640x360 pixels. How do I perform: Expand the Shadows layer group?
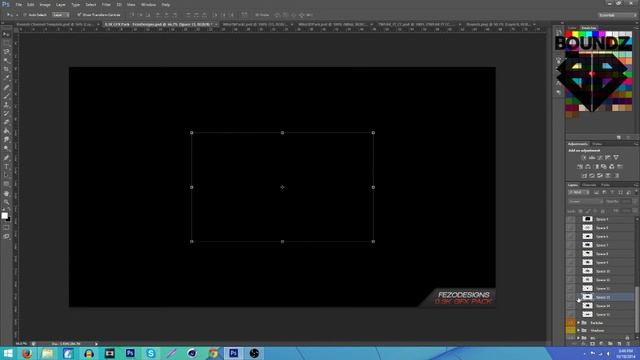[578, 331]
